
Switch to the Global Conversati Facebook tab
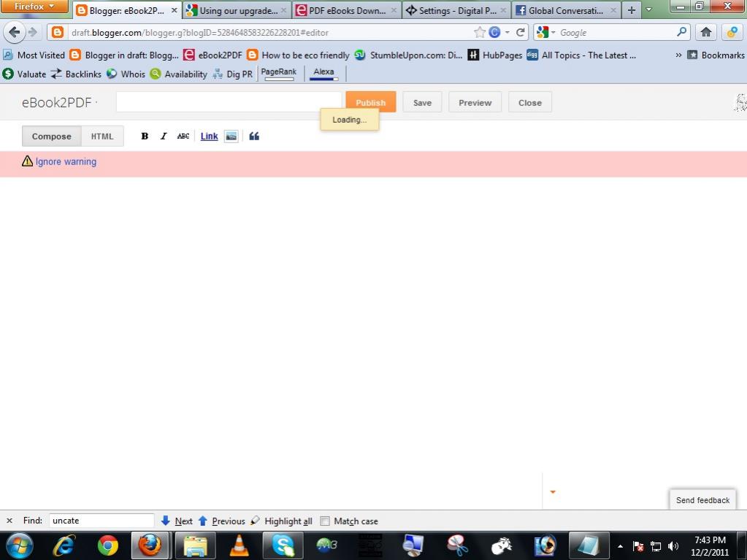pyautogui.click(x=567, y=10)
